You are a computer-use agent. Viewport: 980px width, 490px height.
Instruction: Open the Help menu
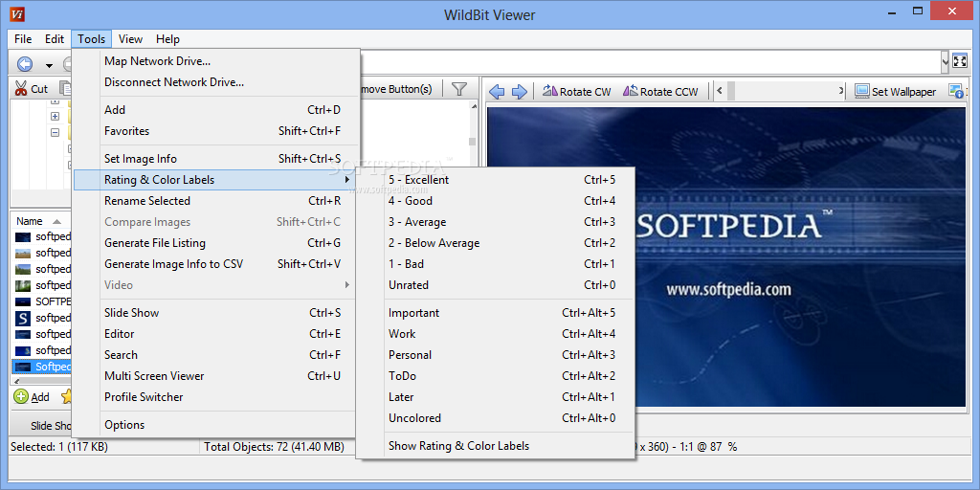click(x=168, y=38)
